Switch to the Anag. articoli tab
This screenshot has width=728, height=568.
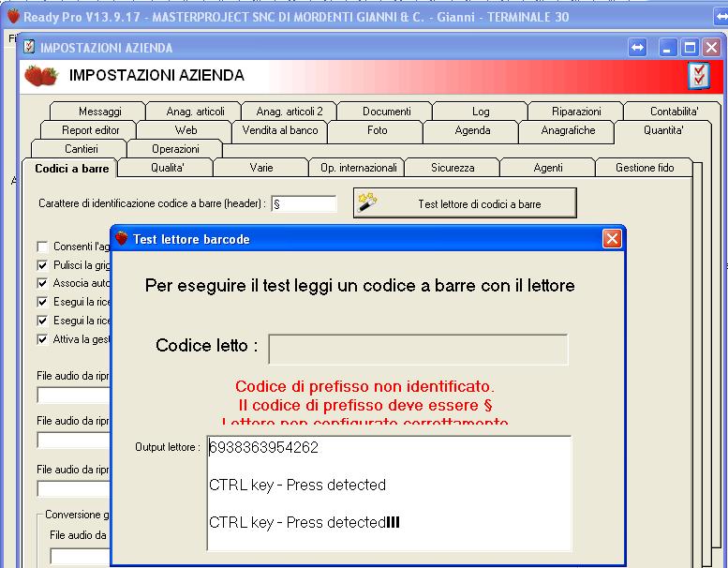point(195,112)
